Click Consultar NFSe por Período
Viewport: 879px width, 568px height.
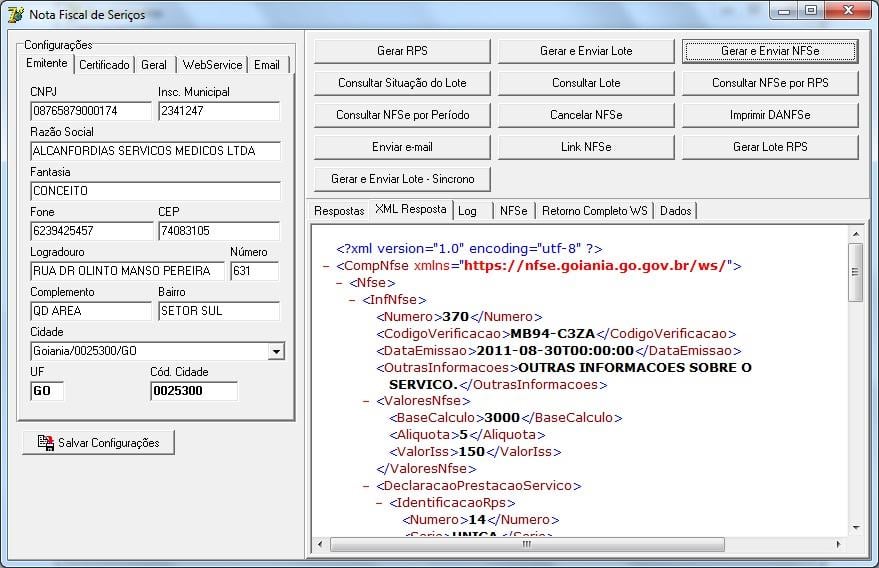click(402, 115)
